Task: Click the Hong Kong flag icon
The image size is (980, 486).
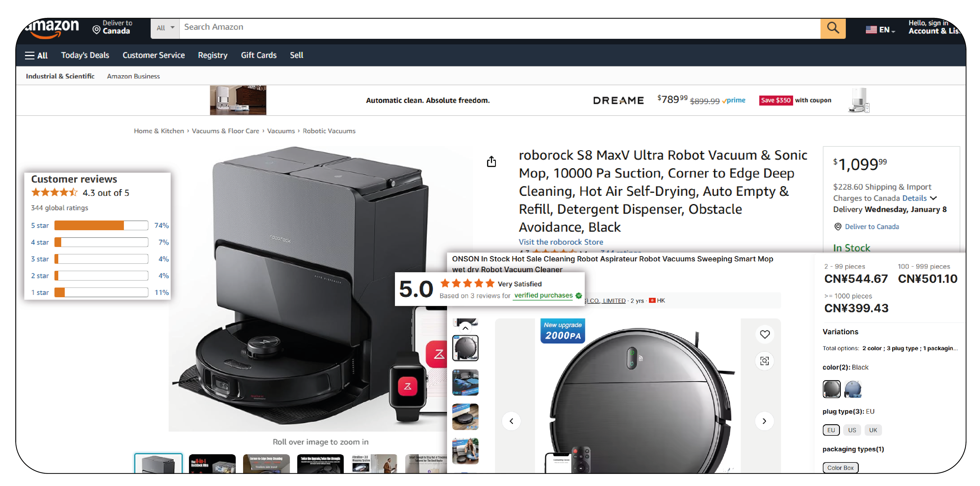Action: pos(652,300)
